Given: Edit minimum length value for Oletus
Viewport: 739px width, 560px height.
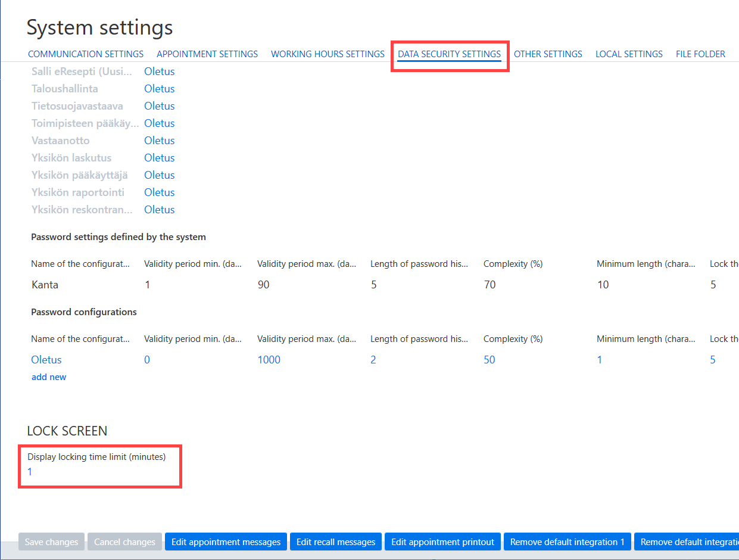Looking at the screenshot, I should coord(600,360).
